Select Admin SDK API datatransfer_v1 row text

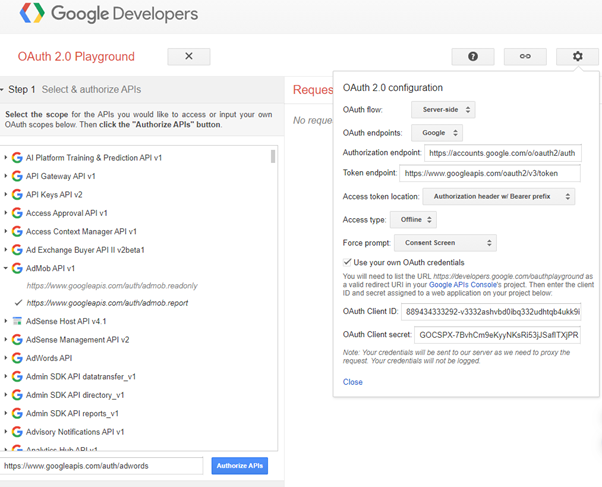[81, 376]
